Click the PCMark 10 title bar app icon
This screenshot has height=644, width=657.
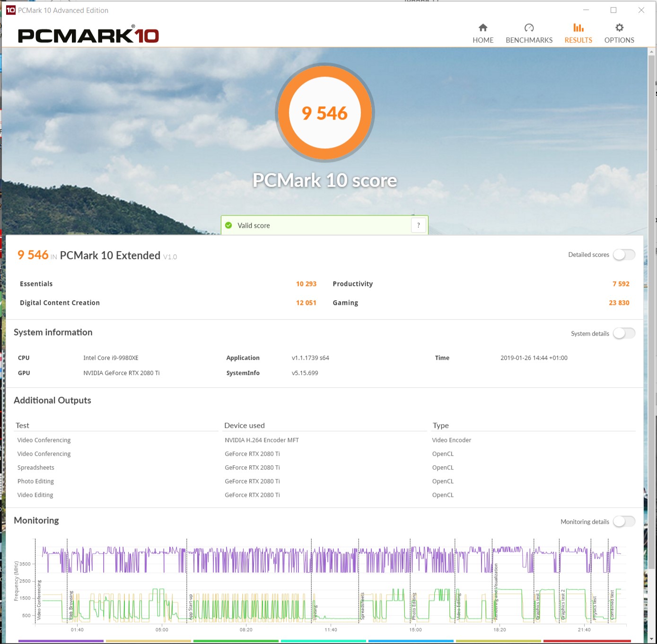click(10, 10)
